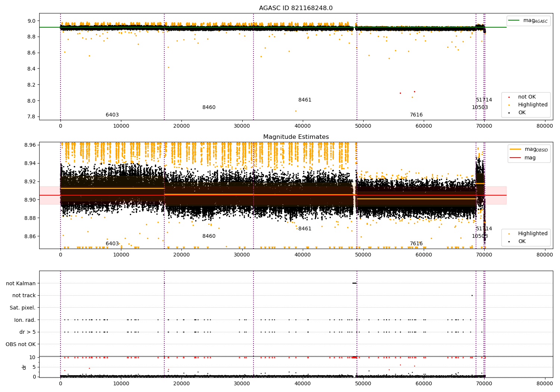Click obsid label 51714 in the AGASC ID plot
This screenshot has width=560, height=392.
click(x=484, y=100)
